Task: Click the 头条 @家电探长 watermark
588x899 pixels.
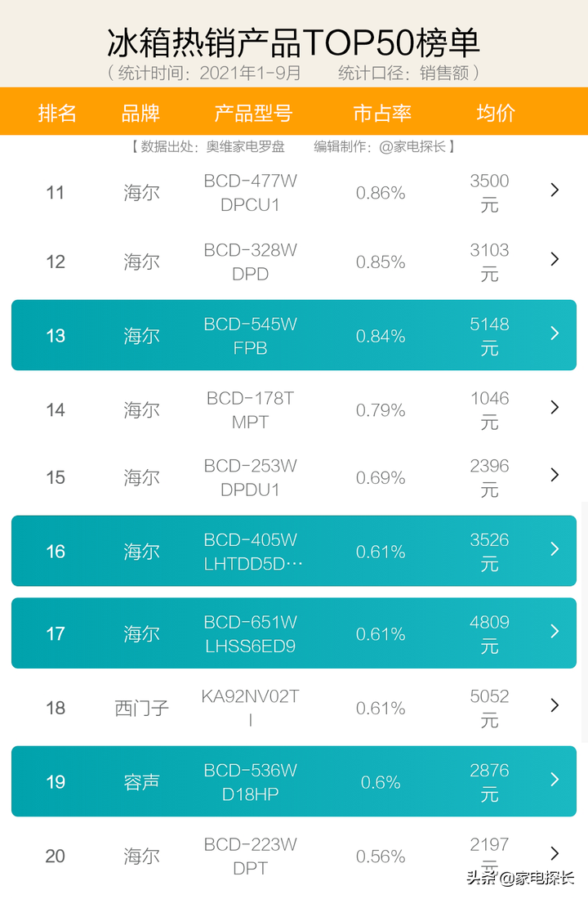Action: (x=520, y=878)
